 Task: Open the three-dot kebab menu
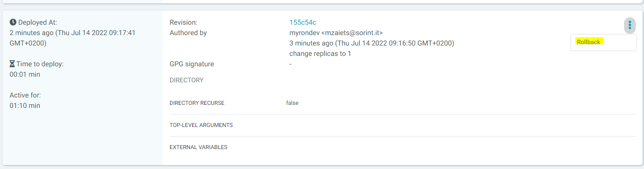pyautogui.click(x=630, y=26)
